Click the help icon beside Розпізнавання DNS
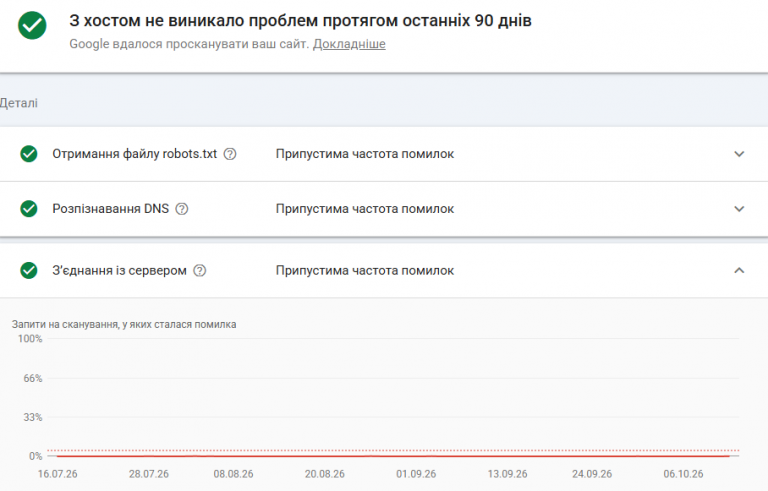768x491 pixels. [182, 209]
